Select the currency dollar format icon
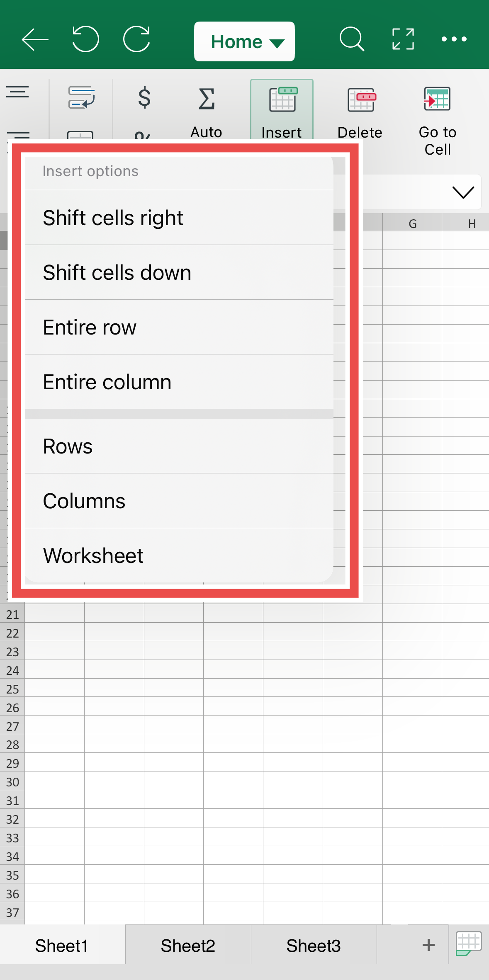 144,98
